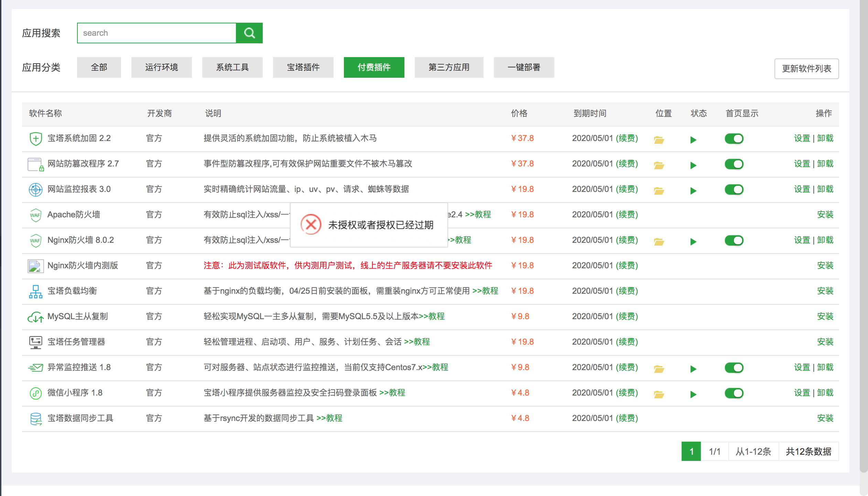Toggle homepage display for 网站监控报表
Image resolution: width=868 pixels, height=496 pixels.
tap(734, 190)
